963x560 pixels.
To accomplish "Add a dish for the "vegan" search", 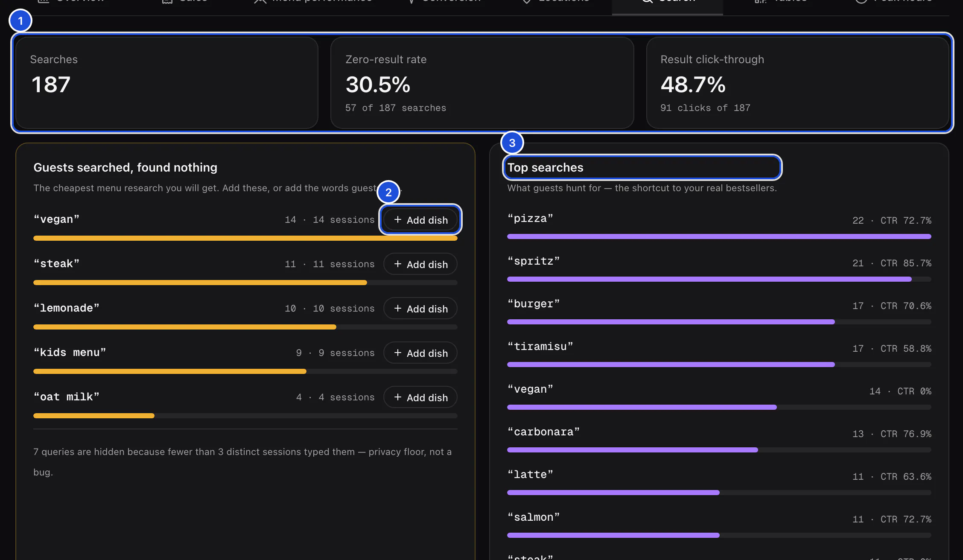I will tap(420, 220).
